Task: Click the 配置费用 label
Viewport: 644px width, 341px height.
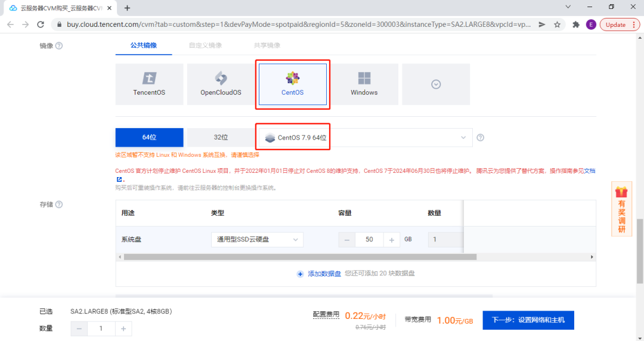Action: (x=326, y=315)
